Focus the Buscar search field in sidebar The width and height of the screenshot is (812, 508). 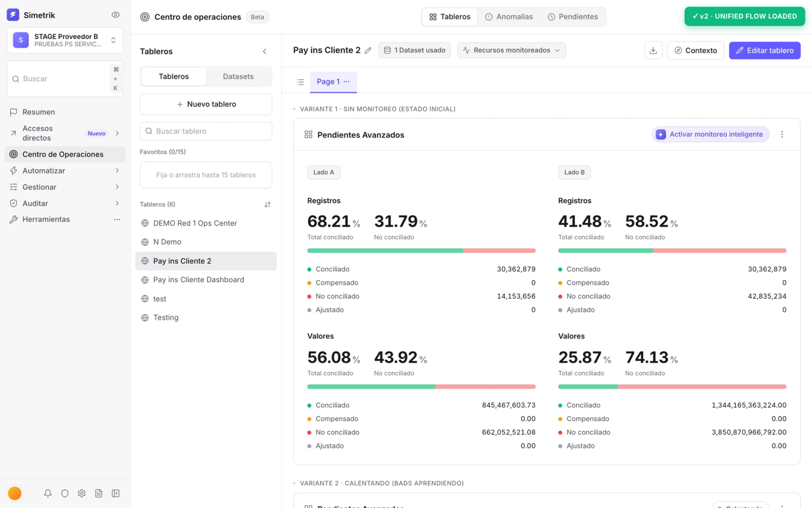[65, 79]
